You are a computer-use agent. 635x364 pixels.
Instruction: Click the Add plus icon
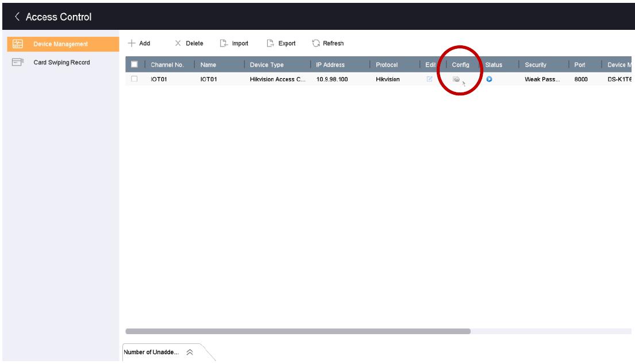click(x=132, y=44)
